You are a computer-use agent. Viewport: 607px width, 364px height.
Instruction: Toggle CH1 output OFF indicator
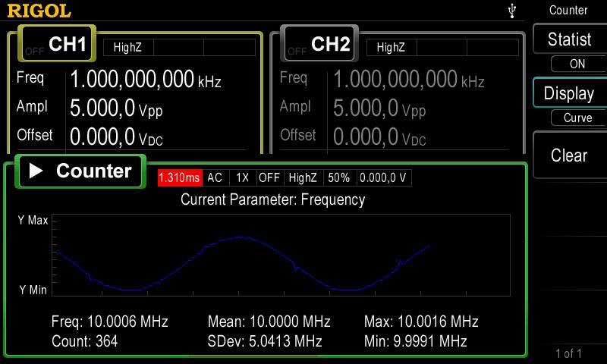coord(34,51)
